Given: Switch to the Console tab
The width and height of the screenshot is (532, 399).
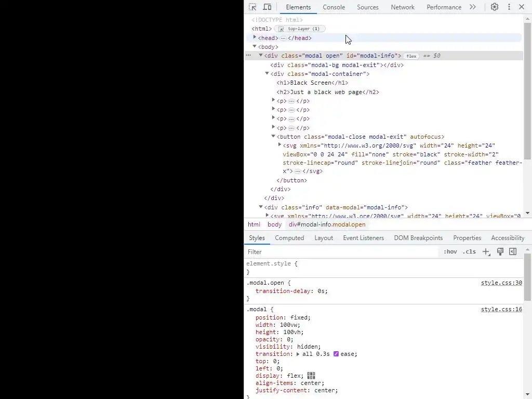Looking at the screenshot, I should pyautogui.click(x=334, y=7).
